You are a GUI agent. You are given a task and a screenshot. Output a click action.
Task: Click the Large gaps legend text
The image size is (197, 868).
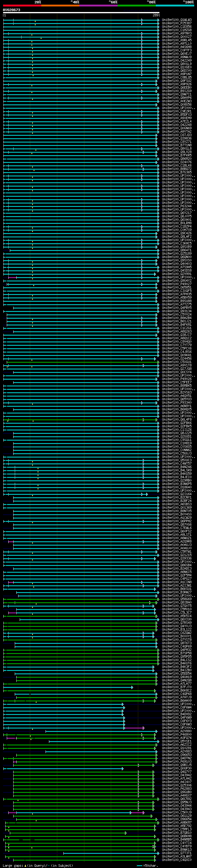tap(13, 866)
